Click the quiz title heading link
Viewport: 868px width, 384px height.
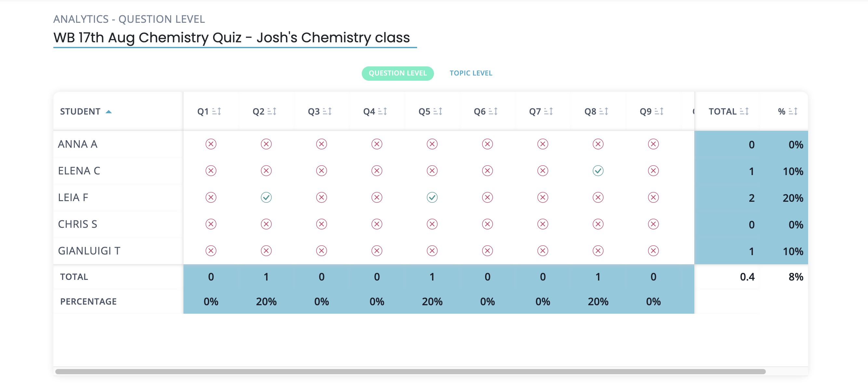[x=232, y=38]
